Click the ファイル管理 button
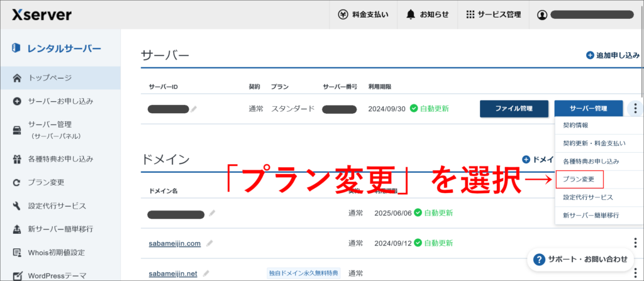Viewport: 644px width, 281px height. coord(514,109)
